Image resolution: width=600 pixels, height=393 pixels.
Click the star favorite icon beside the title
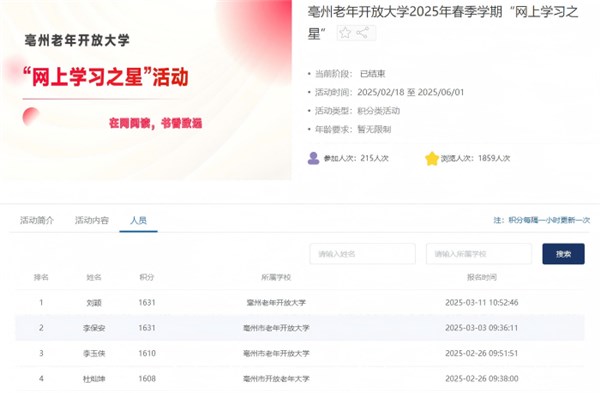coord(345,33)
